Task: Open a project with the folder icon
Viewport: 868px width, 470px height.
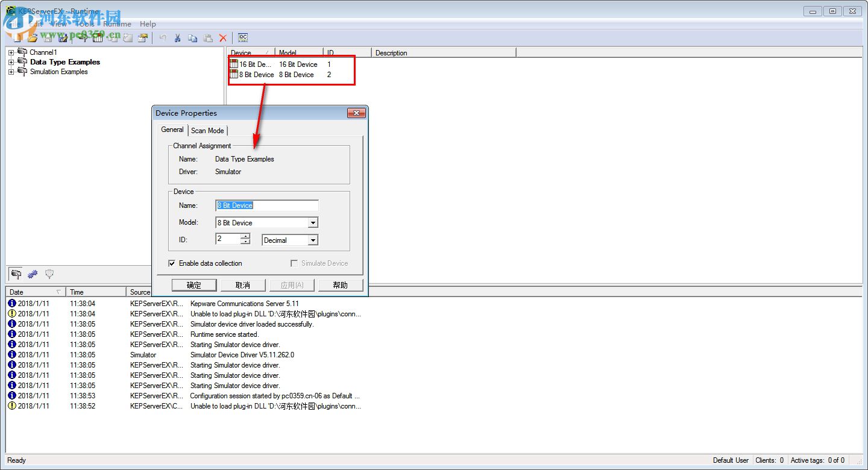Action: tap(33, 38)
